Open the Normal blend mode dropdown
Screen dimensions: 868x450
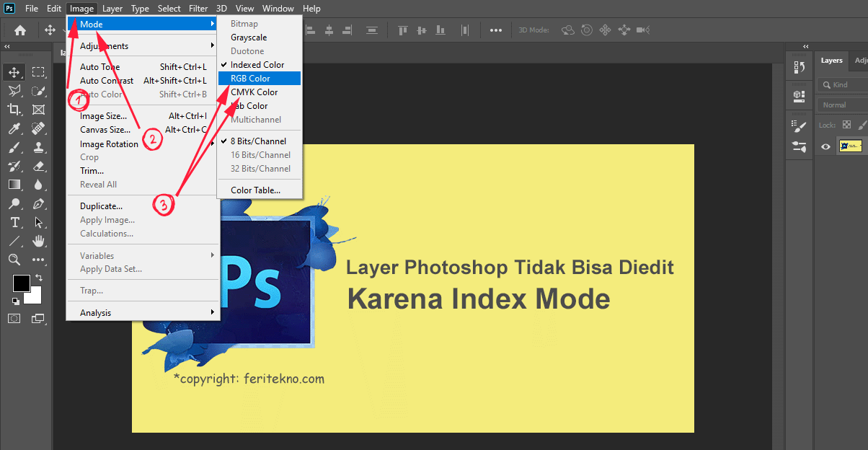tap(843, 105)
